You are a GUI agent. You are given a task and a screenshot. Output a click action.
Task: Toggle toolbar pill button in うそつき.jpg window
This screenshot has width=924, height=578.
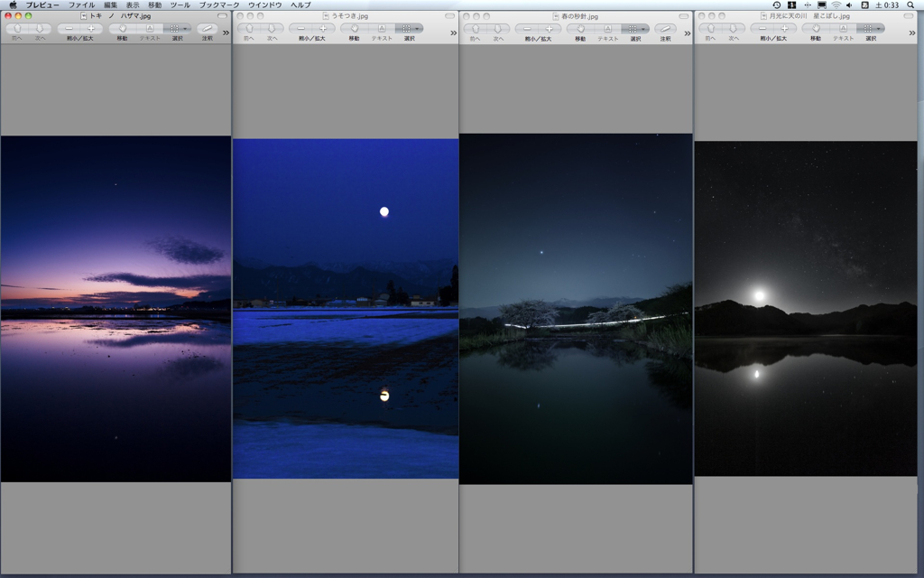tap(450, 16)
